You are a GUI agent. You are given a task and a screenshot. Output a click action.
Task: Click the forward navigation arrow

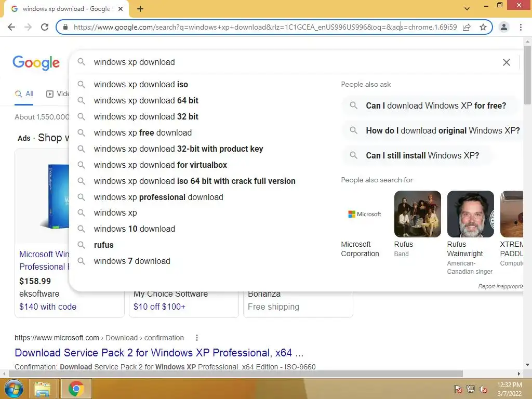point(28,27)
